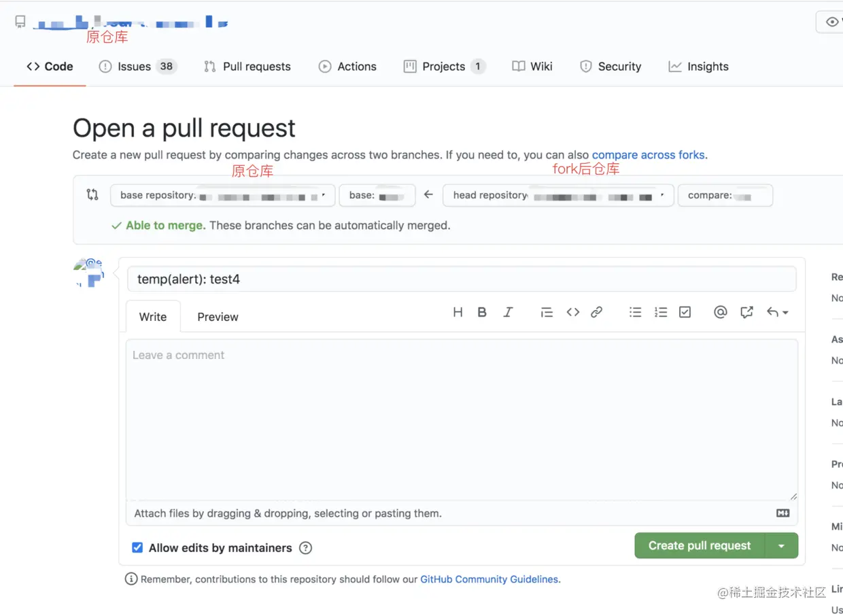The width and height of the screenshot is (843, 616).
Task: Mention a user with the @ icon
Action: pos(720,312)
